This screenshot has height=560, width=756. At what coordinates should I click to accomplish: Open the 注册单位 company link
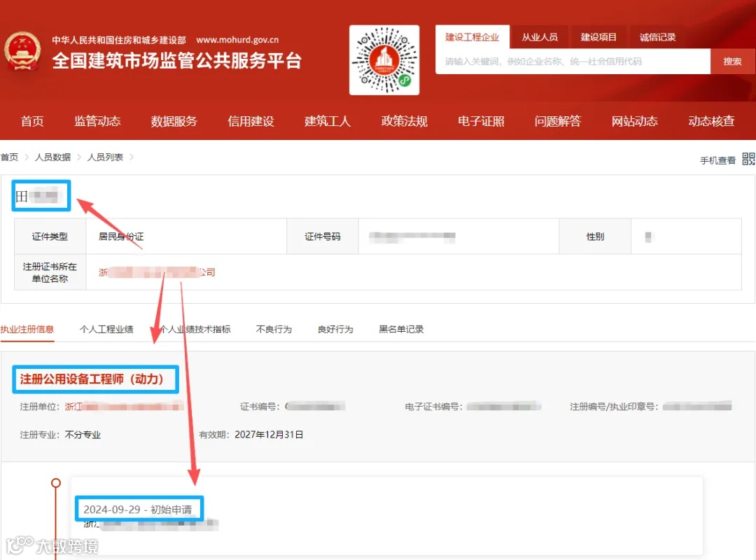point(124,407)
